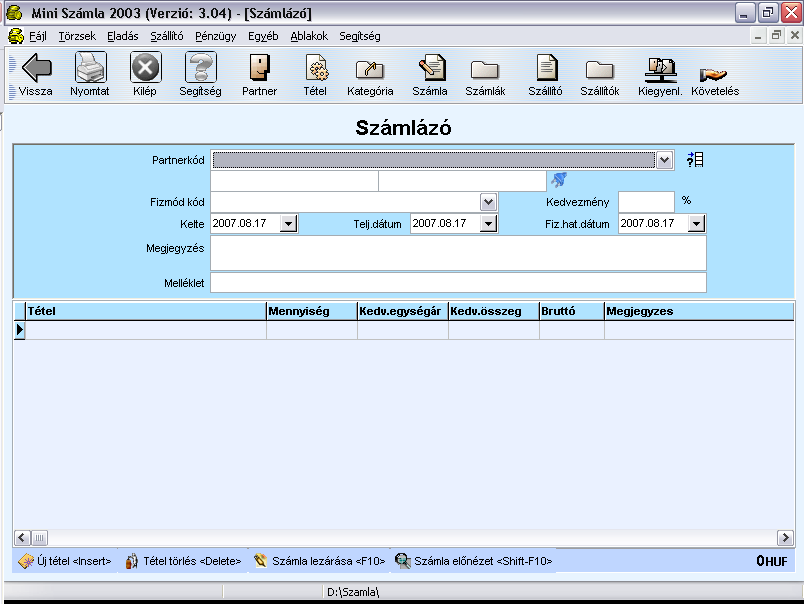The height and width of the screenshot is (604, 804).
Task: Click the Megjegyzes column header
Action: 699,311
